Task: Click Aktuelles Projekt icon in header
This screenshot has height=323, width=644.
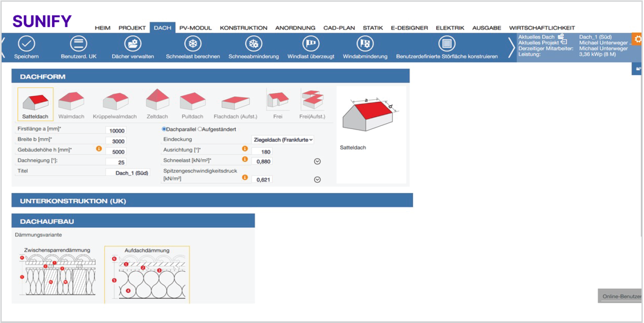Action: tap(564, 42)
